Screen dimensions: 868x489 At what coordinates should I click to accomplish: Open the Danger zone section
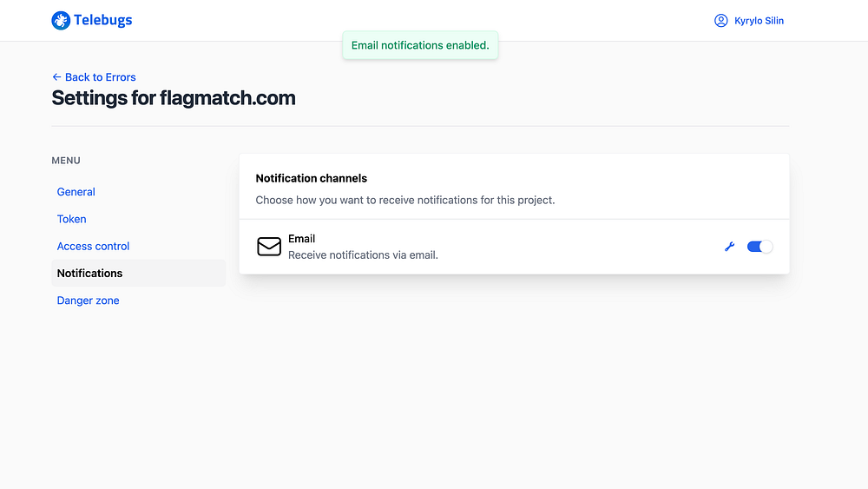click(89, 301)
